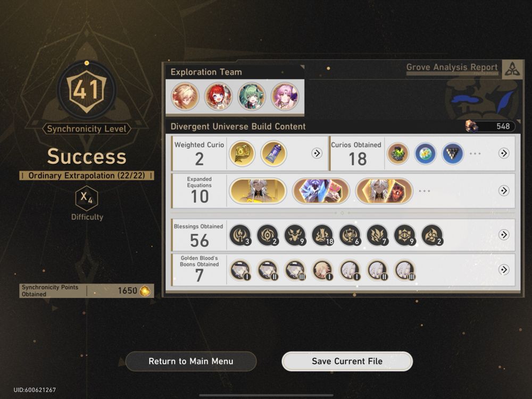Select the first Golden Blood boon level I
This screenshot has height=399, width=532.
(x=240, y=270)
